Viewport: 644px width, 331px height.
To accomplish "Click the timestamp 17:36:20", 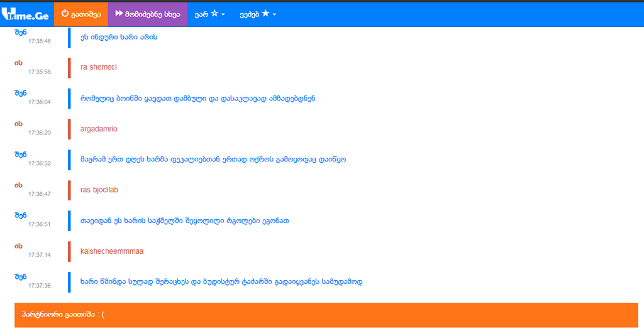I will pyautogui.click(x=40, y=133).
